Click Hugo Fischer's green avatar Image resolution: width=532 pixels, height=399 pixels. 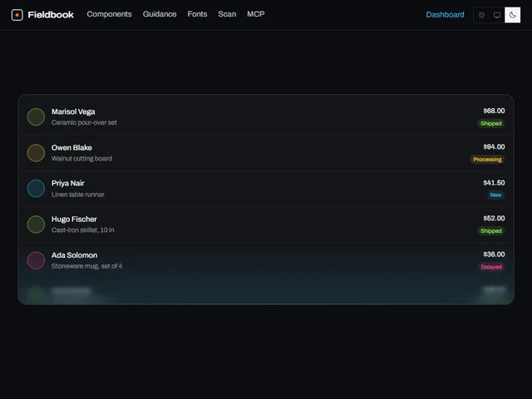click(x=36, y=224)
